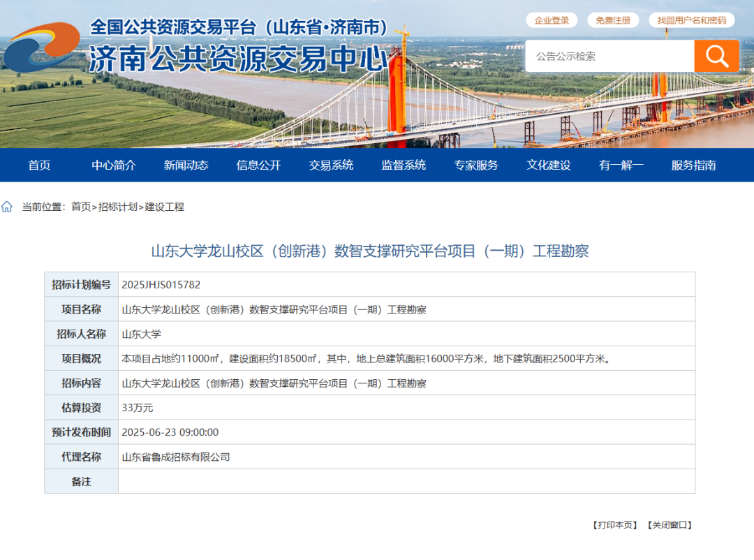Viewport: 754px width, 560px height.
Task: Click the 打印本页 print link
Action: (x=615, y=525)
